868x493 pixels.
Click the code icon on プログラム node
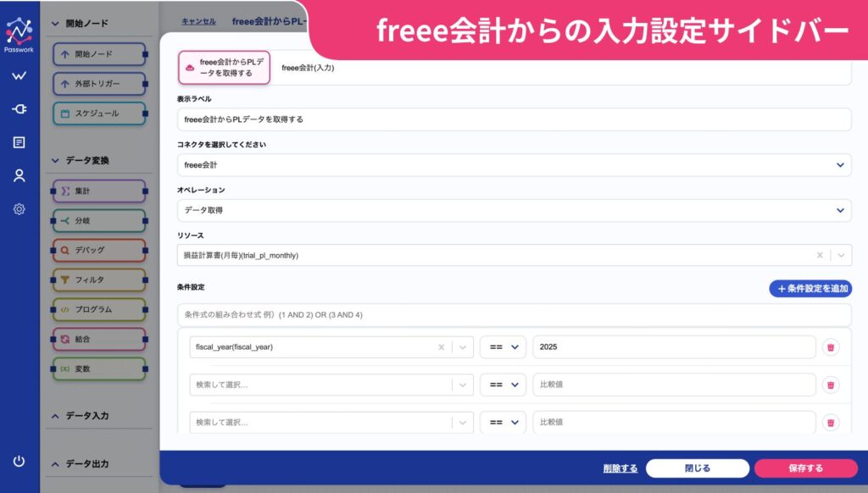point(65,309)
